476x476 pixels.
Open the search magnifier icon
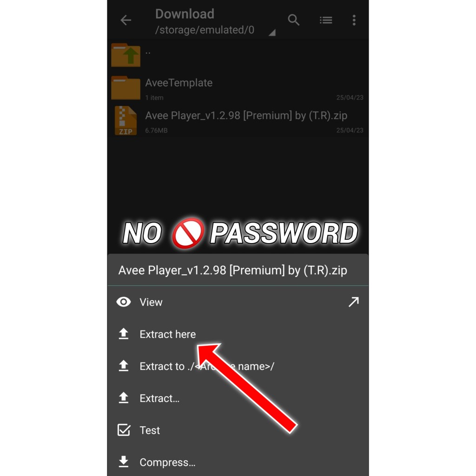click(x=294, y=20)
